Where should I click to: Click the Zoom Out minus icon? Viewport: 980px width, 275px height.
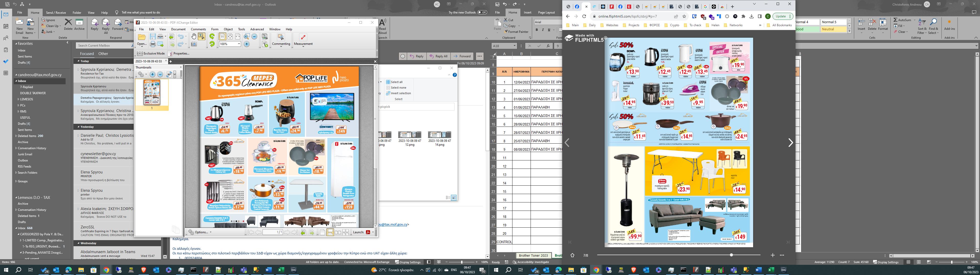[x=254, y=36]
